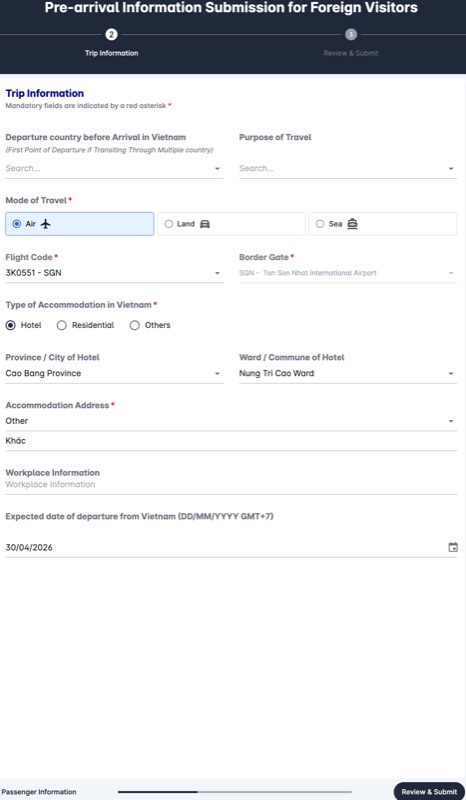The height and width of the screenshot is (800, 466).
Task: Go to step 2 Trip Information
Action: [x=111, y=35]
